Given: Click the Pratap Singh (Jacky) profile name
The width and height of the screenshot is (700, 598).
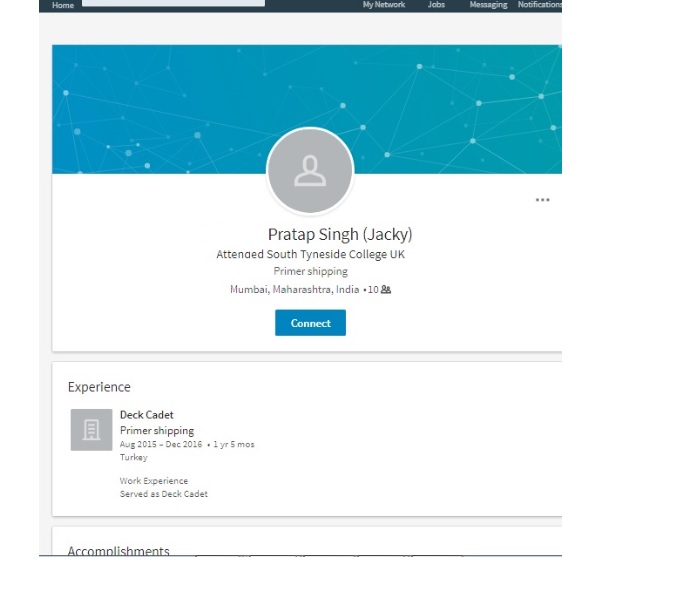Looking at the screenshot, I should 340,234.
